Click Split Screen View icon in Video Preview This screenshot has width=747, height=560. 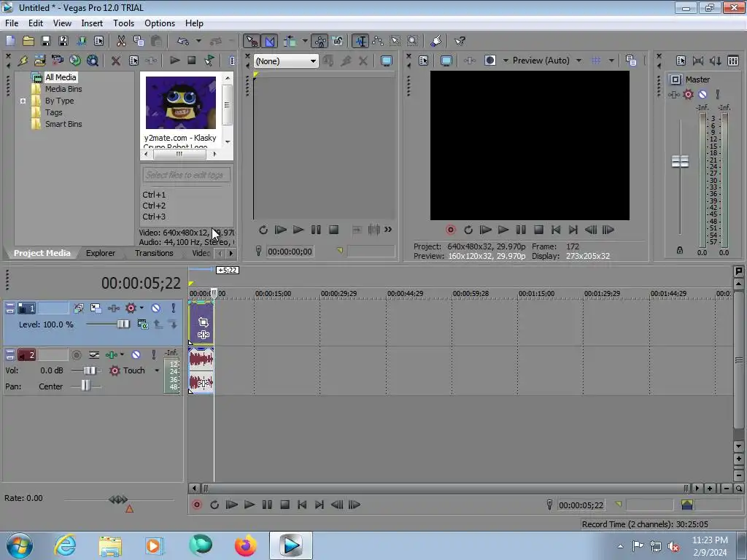tap(490, 61)
